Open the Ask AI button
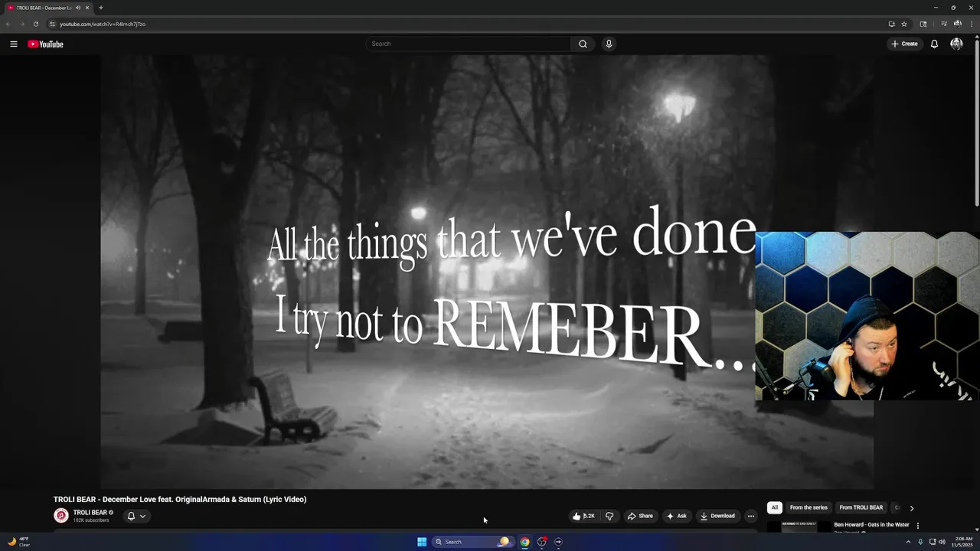This screenshot has width=980, height=551. [677, 516]
